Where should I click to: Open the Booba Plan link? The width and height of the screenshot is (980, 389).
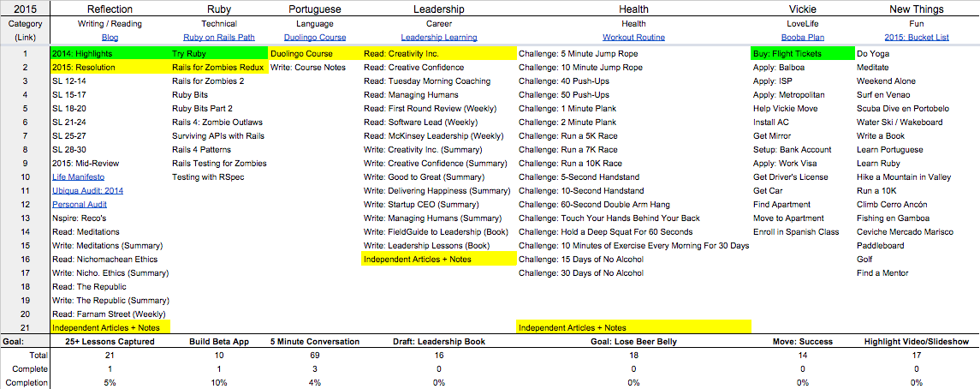click(802, 38)
